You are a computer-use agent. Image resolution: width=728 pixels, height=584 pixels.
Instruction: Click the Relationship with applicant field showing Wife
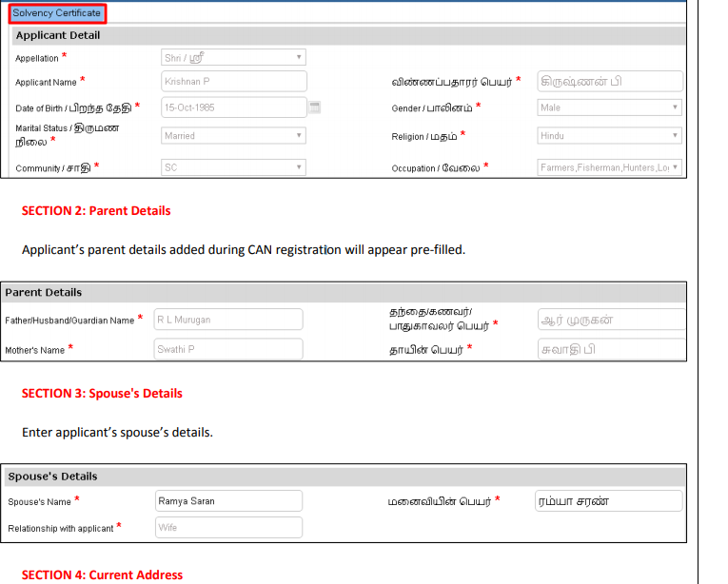click(x=228, y=527)
